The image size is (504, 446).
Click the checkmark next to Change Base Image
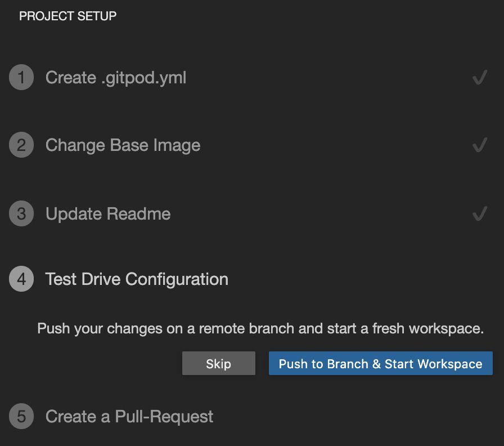(x=480, y=145)
